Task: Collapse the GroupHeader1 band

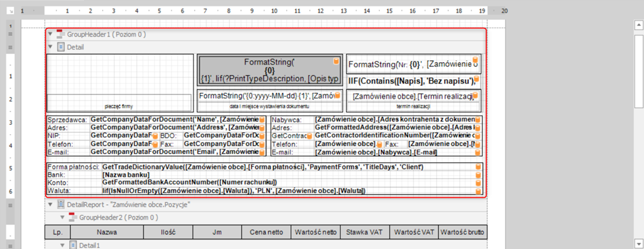Action: coord(50,35)
